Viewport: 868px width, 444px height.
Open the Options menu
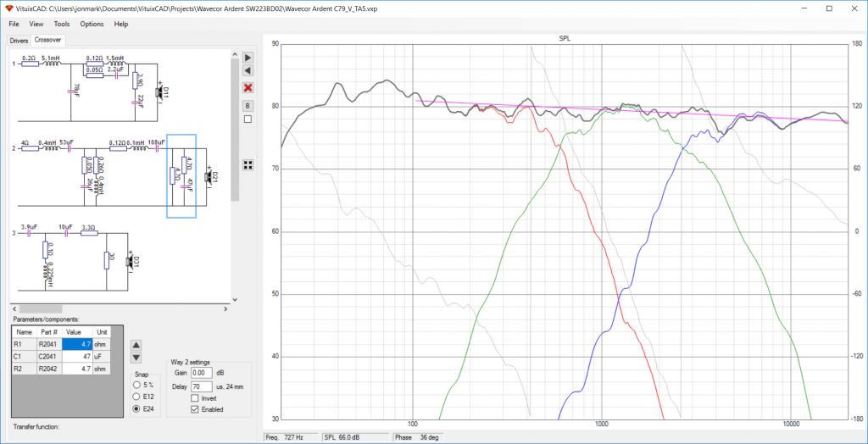click(92, 24)
